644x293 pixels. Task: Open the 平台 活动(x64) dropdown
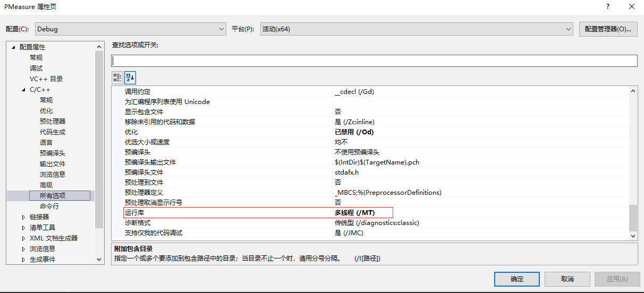(416, 29)
